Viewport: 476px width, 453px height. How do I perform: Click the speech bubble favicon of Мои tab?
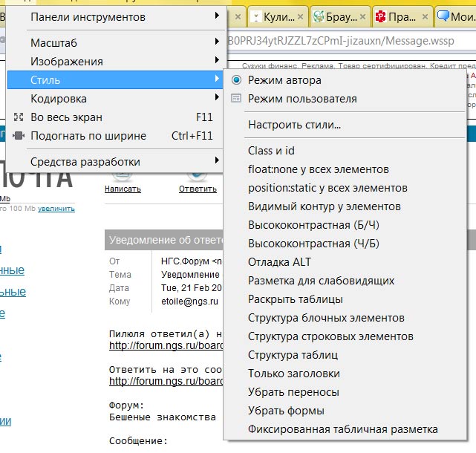tap(443, 16)
